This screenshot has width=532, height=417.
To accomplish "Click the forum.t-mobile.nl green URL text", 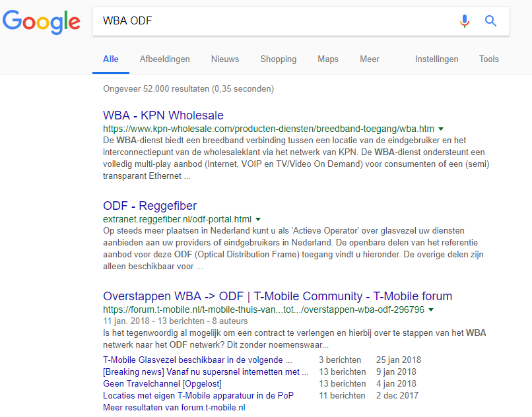I will (x=263, y=310).
